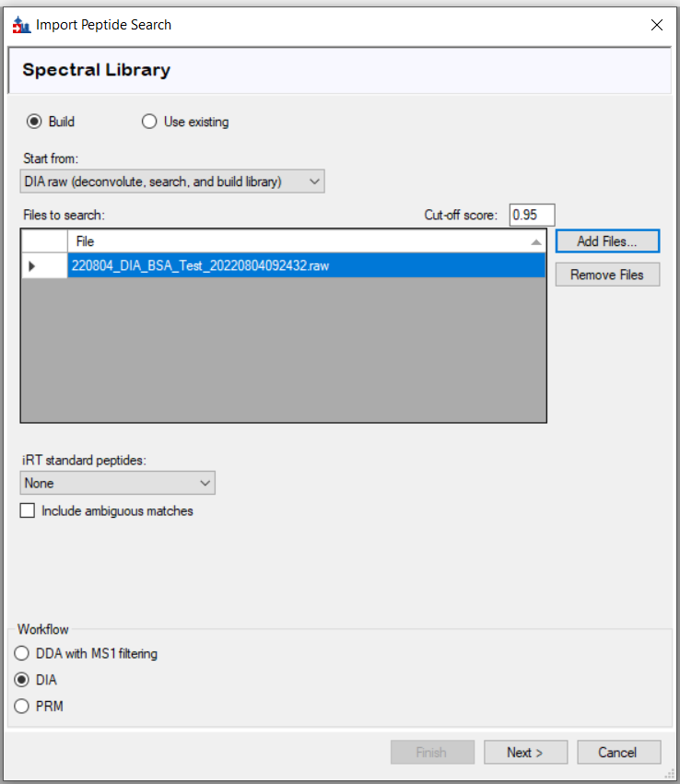Click the Cut-off score input field
This screenshot has height=784, width=680.
coord(532,215)
